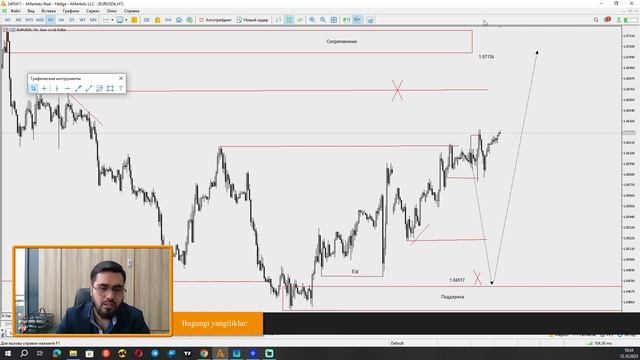Open the Windows Start menu

[7, 353]
